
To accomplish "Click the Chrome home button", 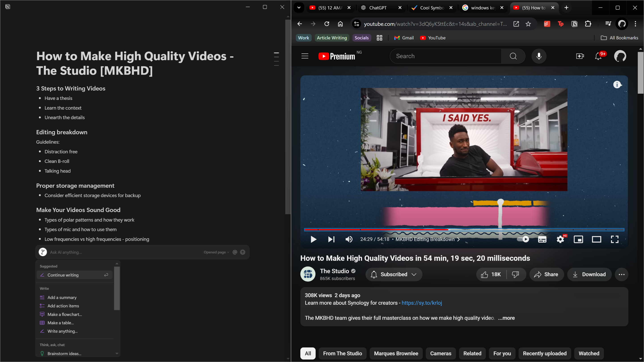I will point(340,24).
